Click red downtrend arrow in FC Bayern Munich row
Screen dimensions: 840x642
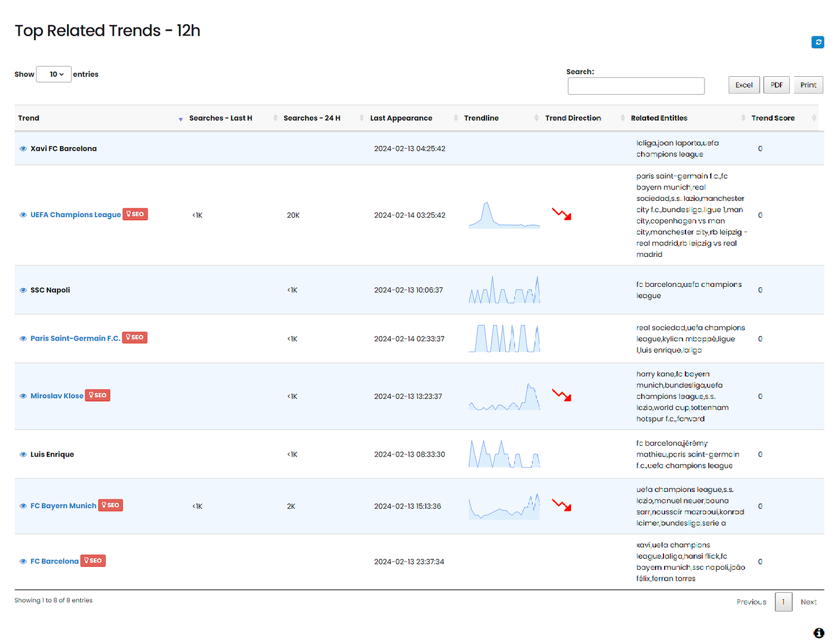coord(561,505)
